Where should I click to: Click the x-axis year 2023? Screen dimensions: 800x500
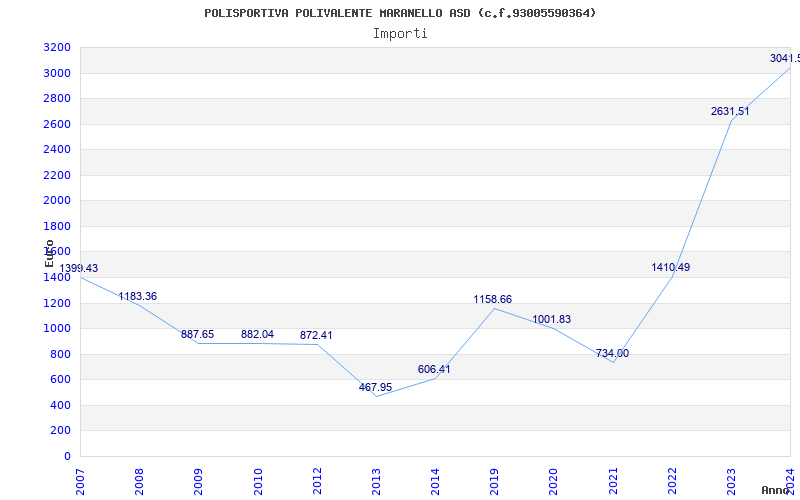(731, 481)
